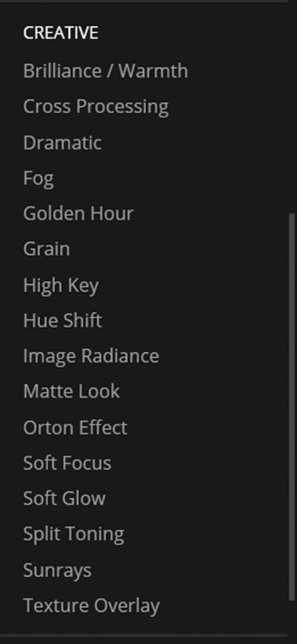Choose the High Key filter
This screenshot has height=644, width=297.
tap(61, 286)
